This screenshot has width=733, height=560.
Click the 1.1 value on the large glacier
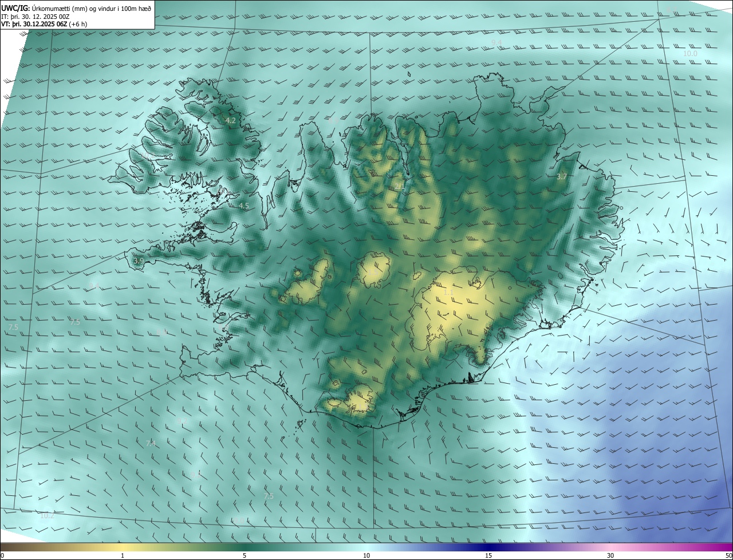(x=448, y=292)
